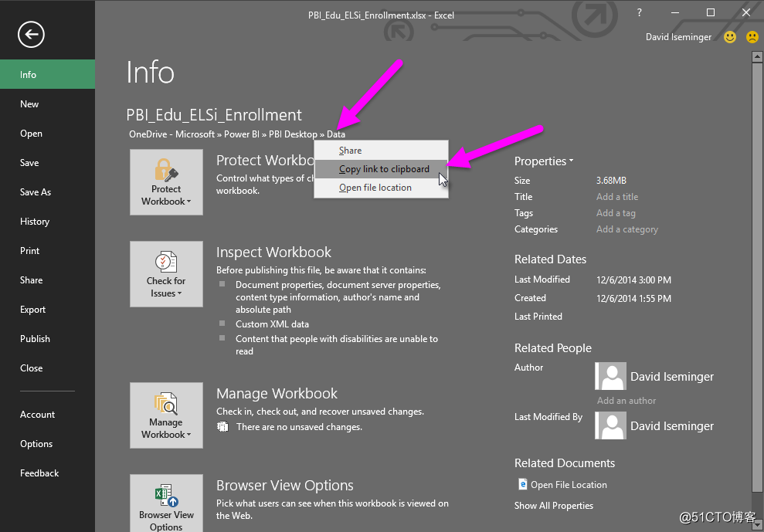This screenshot has height=532, width=764.
Task: Click Share in the context menu
Action: (381, 151)
